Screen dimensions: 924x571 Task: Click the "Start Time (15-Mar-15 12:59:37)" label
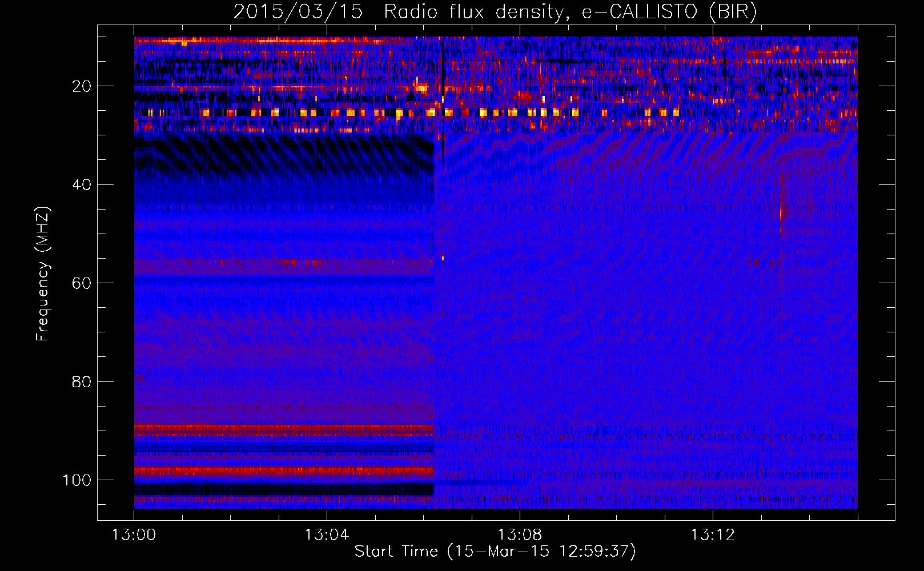495,552
